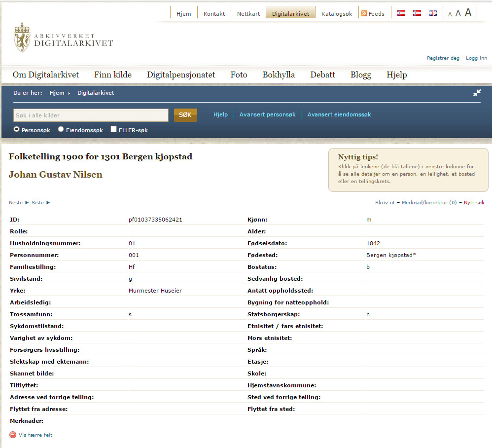Select the first Norwegian flag icon

tap(401, 13)
